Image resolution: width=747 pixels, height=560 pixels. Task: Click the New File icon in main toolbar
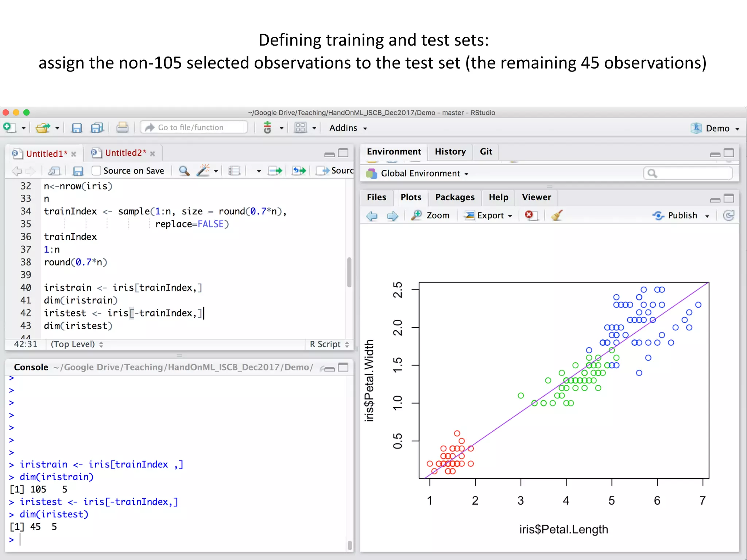[9, 128]
